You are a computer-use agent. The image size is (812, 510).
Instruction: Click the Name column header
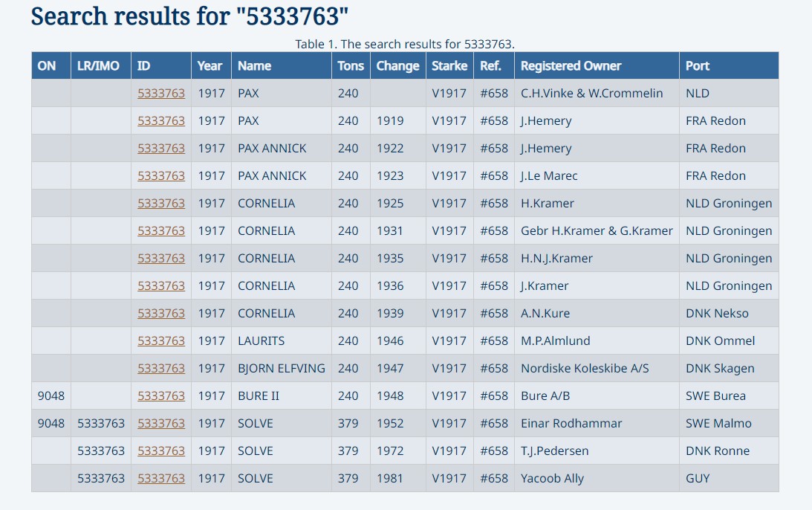(282, 66)
